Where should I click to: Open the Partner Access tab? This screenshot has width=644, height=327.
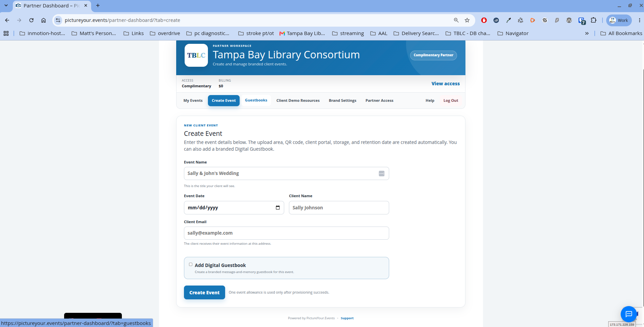pos(379,100)
